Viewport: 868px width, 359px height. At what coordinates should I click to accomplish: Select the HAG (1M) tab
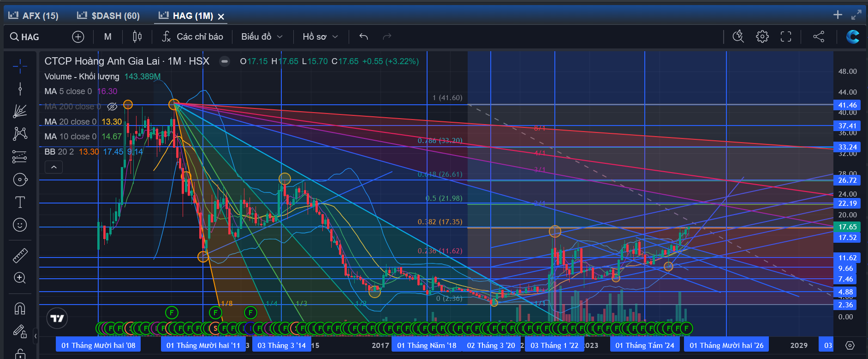click(x=186, y=16)
